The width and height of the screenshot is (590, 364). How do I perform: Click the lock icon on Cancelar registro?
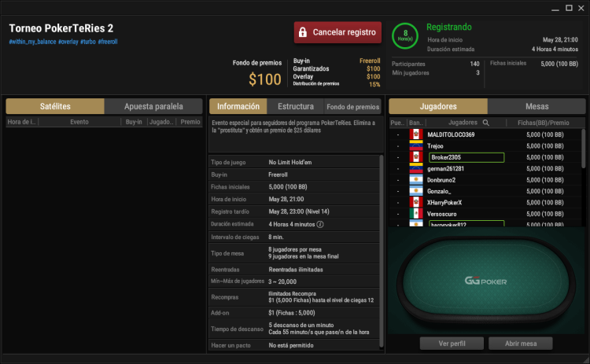click(303, 32)
